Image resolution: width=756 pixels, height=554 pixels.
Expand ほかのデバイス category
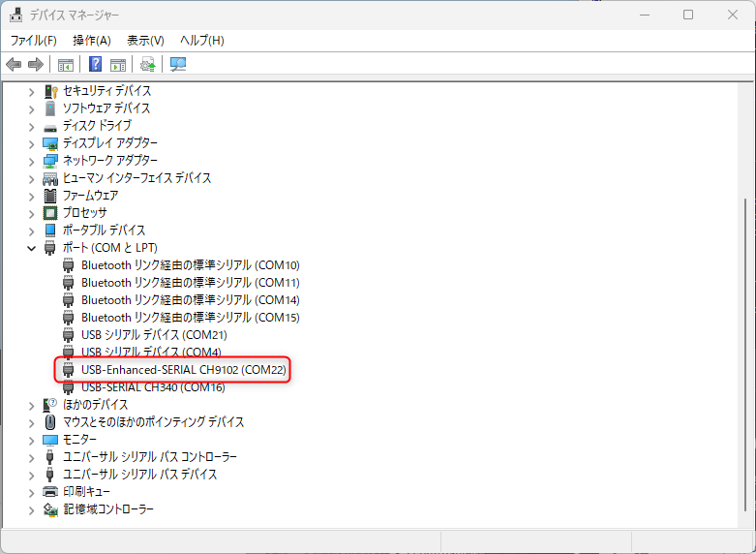point(31,406)
